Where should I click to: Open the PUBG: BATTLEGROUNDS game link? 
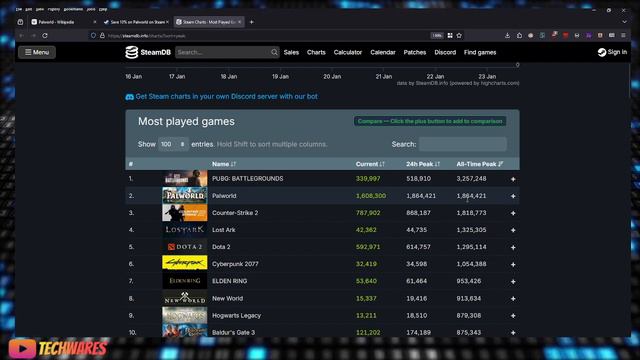point(247,179)
